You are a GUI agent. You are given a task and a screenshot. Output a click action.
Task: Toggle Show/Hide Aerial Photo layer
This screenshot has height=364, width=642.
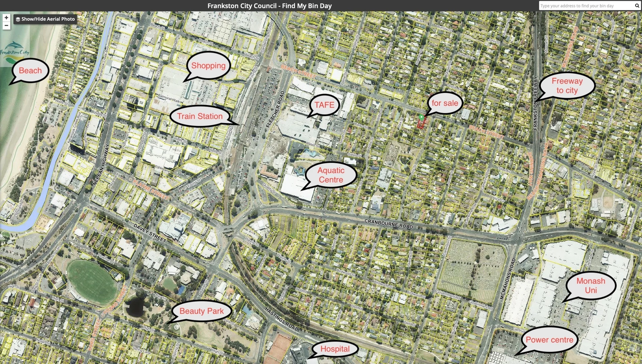pos(45,19)
